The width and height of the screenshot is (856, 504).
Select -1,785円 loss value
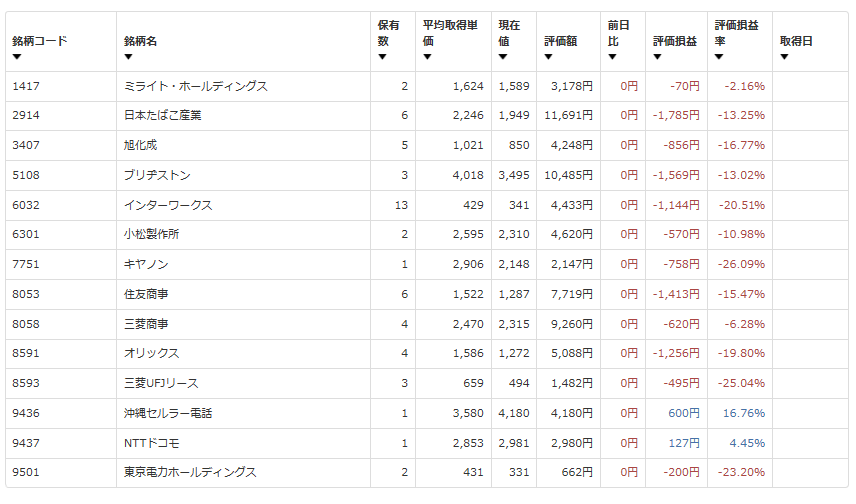[x=676, y=115]
